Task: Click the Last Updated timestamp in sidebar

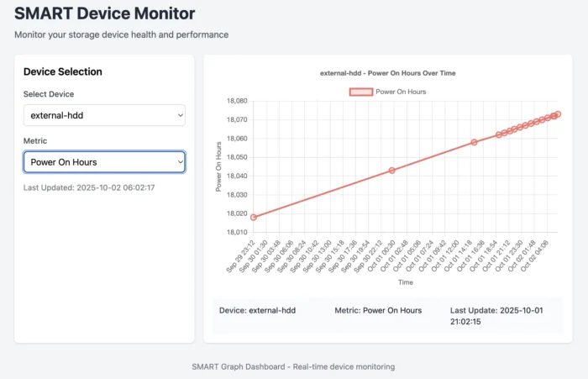Action: pos(89,187)
